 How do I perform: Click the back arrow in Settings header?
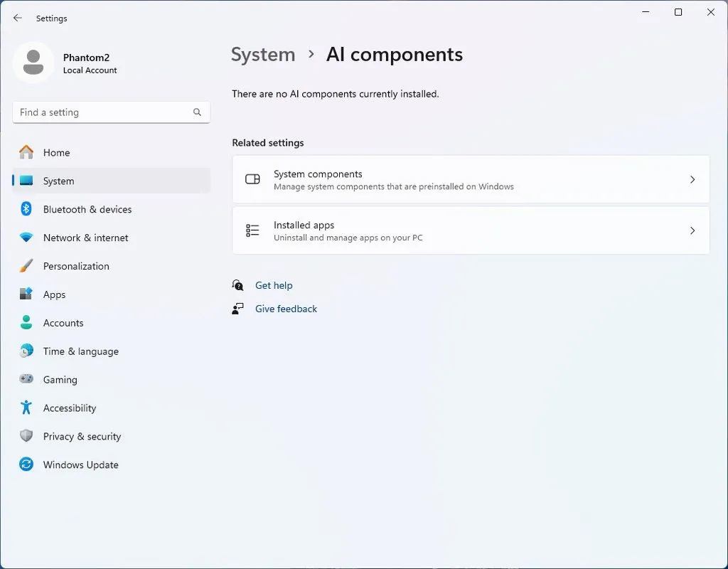[x=18, y=18]
